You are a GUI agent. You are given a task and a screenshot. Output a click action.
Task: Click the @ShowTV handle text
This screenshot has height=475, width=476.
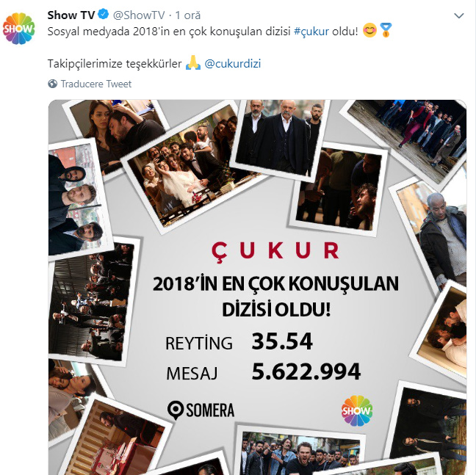coord(139,15)
